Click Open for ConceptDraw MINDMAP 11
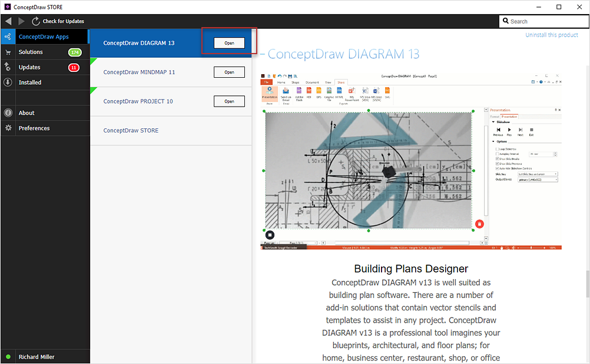 point(229,72)
